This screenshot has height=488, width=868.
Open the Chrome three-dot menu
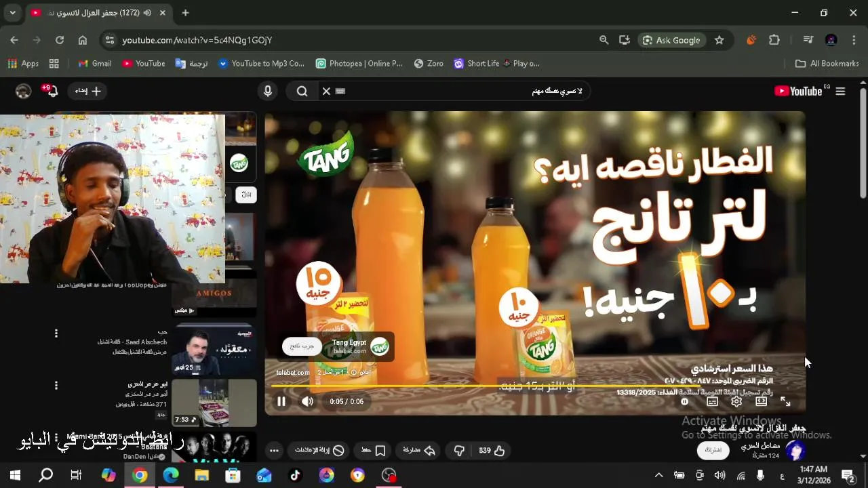[x=853, y=40]
